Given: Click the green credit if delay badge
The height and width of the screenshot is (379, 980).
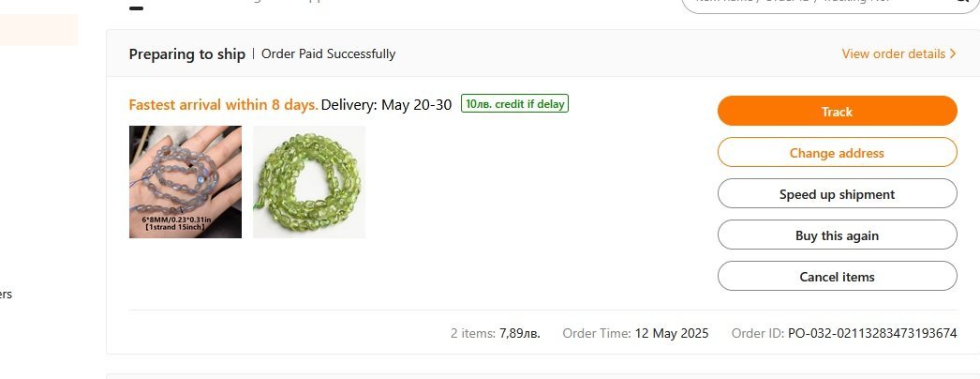Looking at the screenshot, I should [514, 104].
